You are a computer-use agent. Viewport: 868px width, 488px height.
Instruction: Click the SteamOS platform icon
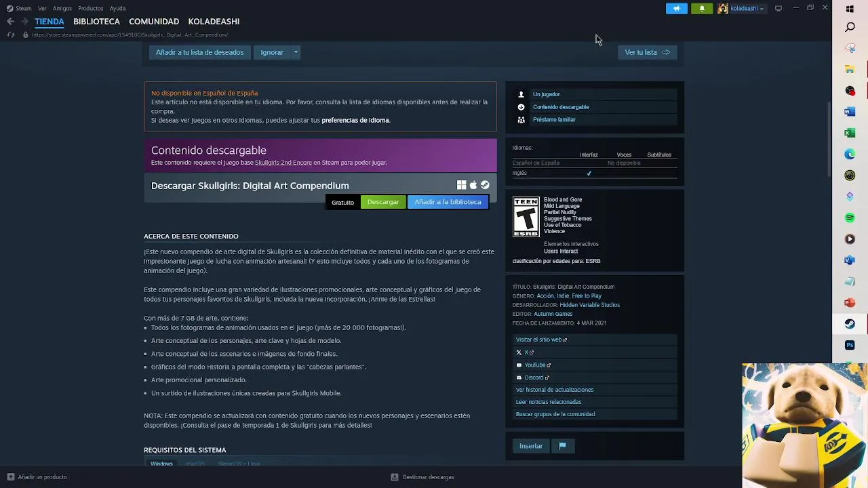click(x=485, y=185)
